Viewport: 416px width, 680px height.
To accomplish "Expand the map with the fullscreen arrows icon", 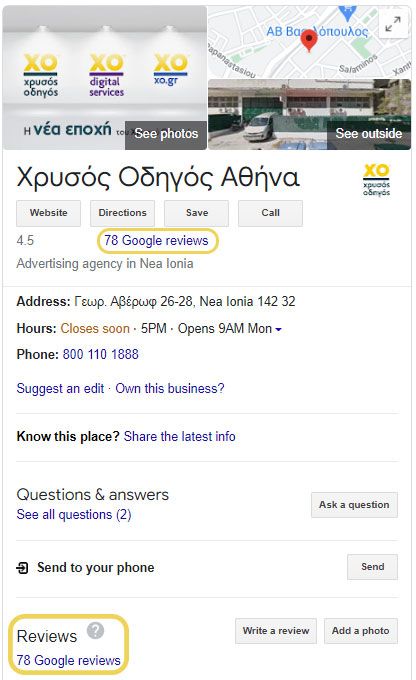I will tap(393, 25).
